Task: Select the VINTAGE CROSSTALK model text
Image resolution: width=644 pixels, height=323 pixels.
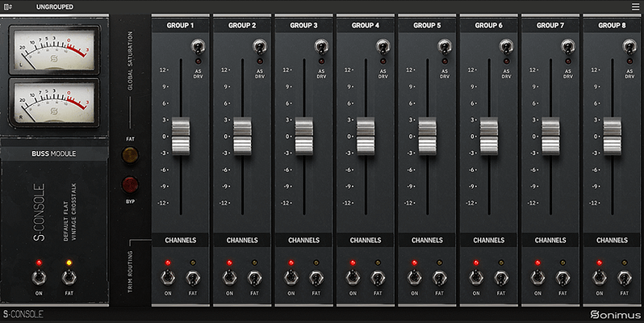Action: click(74, 212)
